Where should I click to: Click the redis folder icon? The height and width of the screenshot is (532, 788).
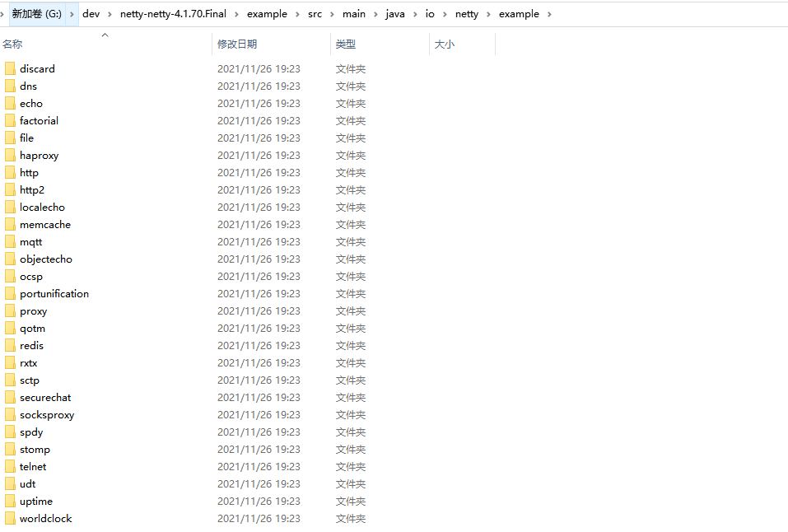click(10, 345)
